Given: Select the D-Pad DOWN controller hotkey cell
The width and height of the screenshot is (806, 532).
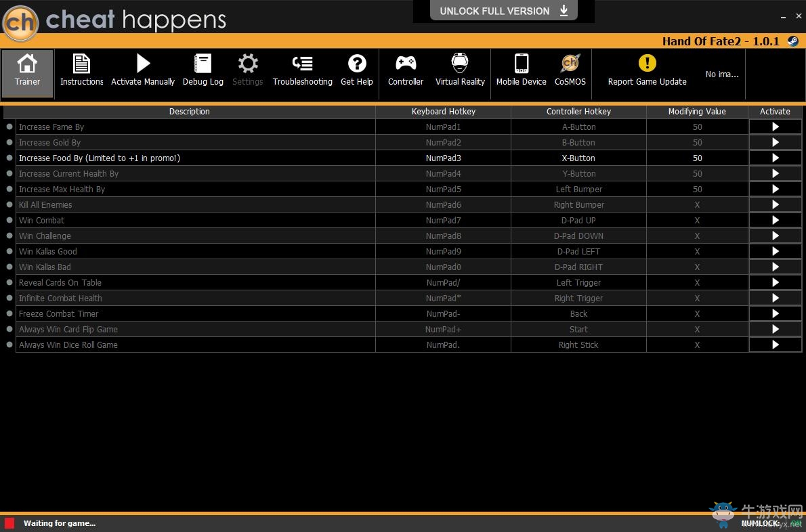Looking at the screenshot, I should (578, 236).
